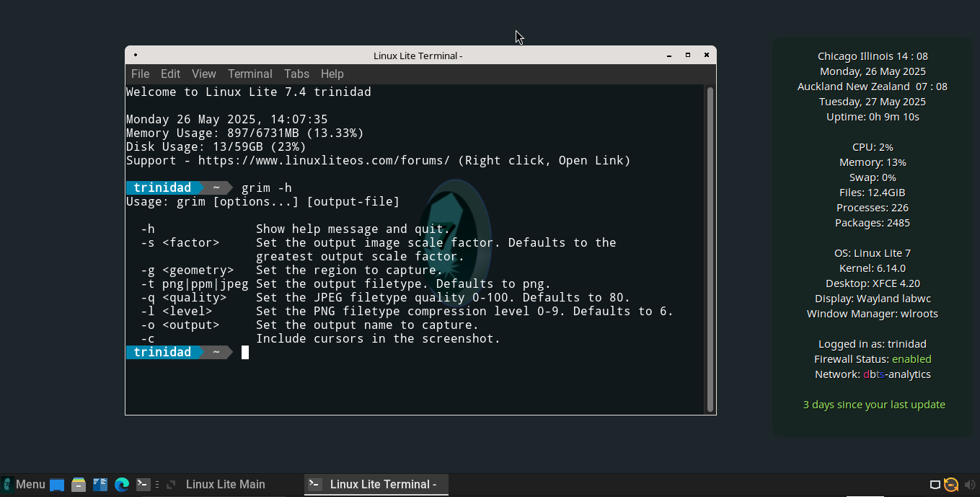Image resolution: width=980 pixels, height=497 pixels.
Task: Click the terminal cursor at the prompt
Action: [245, 353]
